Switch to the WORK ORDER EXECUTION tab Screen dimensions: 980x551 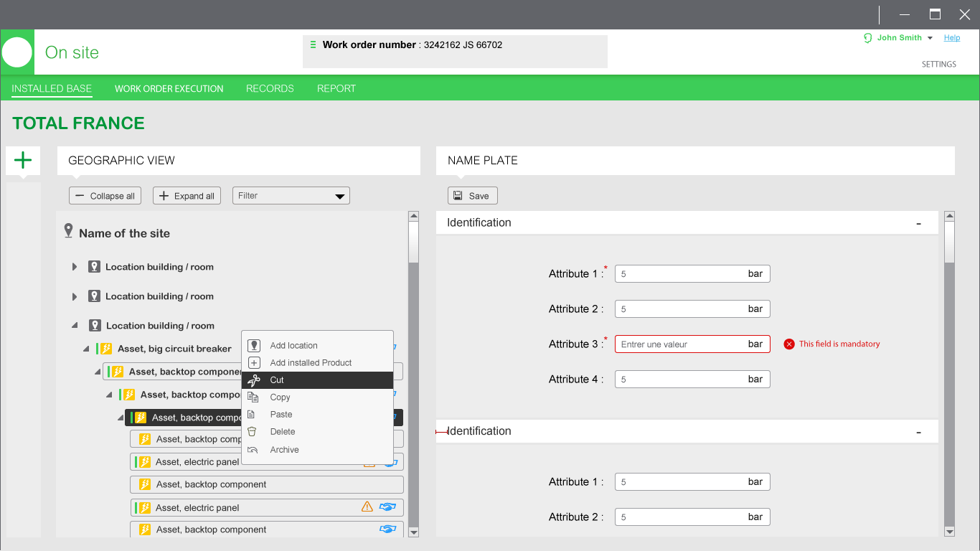(x=169, y=89)
